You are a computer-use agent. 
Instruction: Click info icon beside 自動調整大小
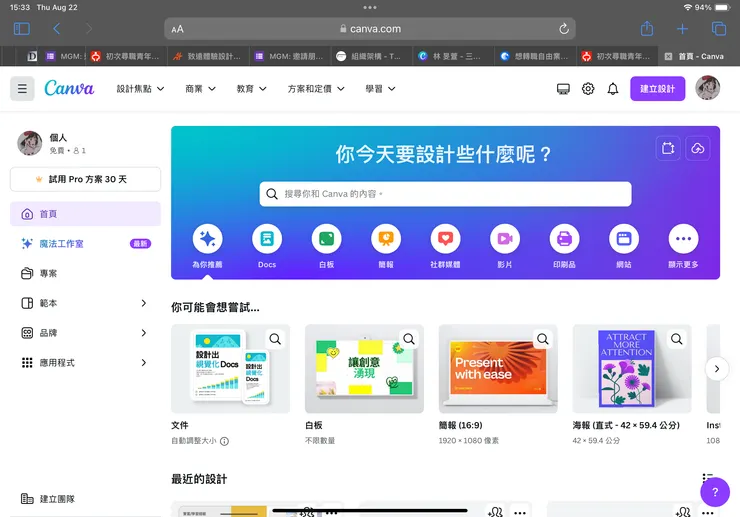pyautogui.click(x=225, y=441)
